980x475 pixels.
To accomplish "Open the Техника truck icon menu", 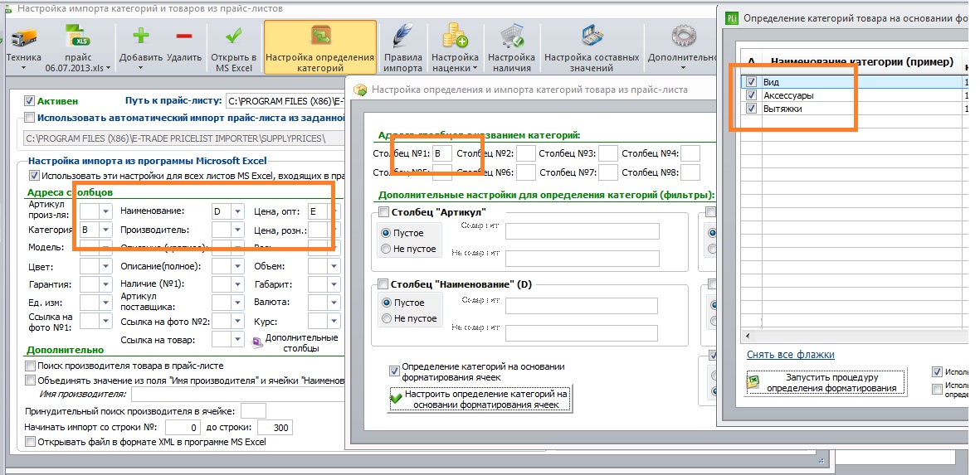I will pyautogui.click(x=23, y=39).
